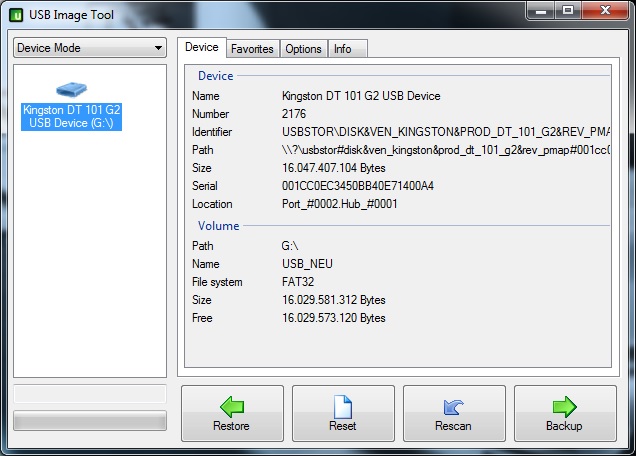The image size is (636, 456).
Task: Click the free space 16.029.573.120 Bytes
Action: coord(333,318)
